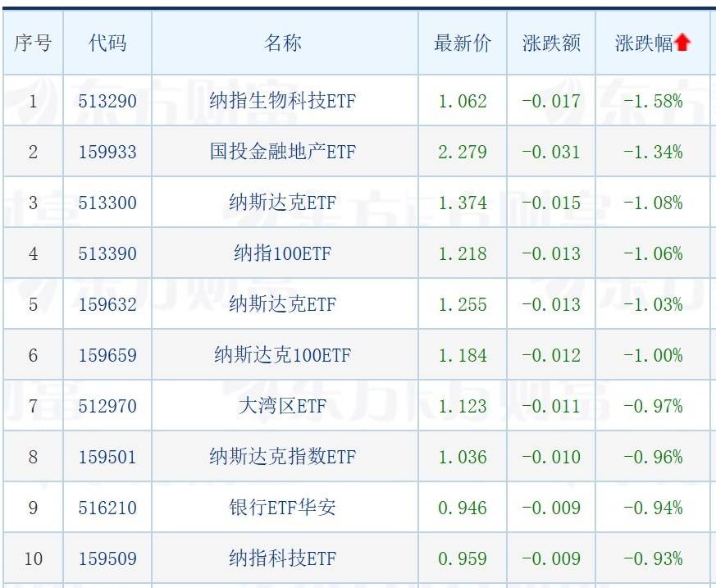The image size is (716, 588).
Task: Open the 国投金融地产ETF link
Action: [283, 153]
